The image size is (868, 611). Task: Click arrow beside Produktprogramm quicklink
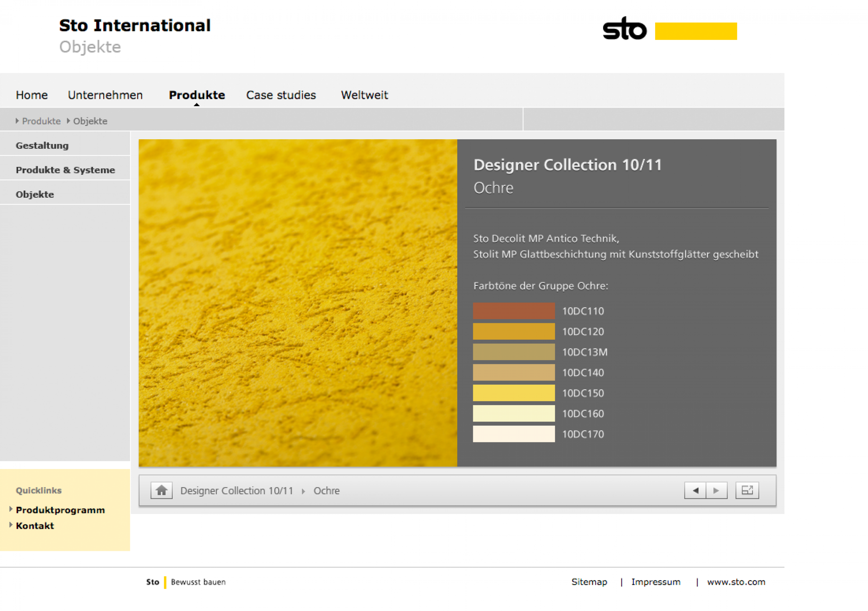point(11,509)
